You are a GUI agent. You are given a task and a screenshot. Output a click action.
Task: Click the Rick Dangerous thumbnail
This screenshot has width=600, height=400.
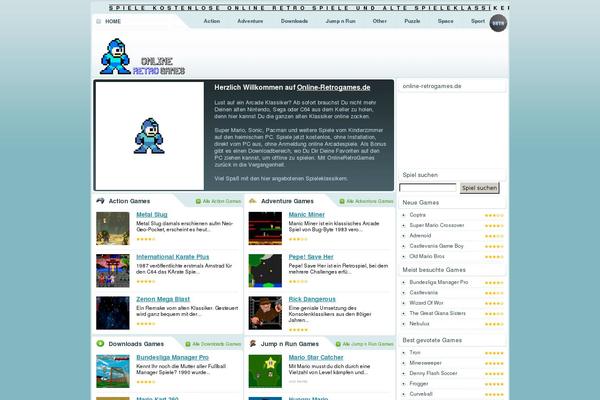click(x=265, y=313)
